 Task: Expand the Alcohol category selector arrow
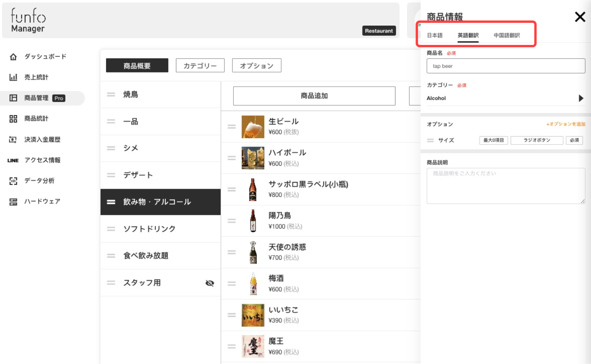click(x=581, y=98)
